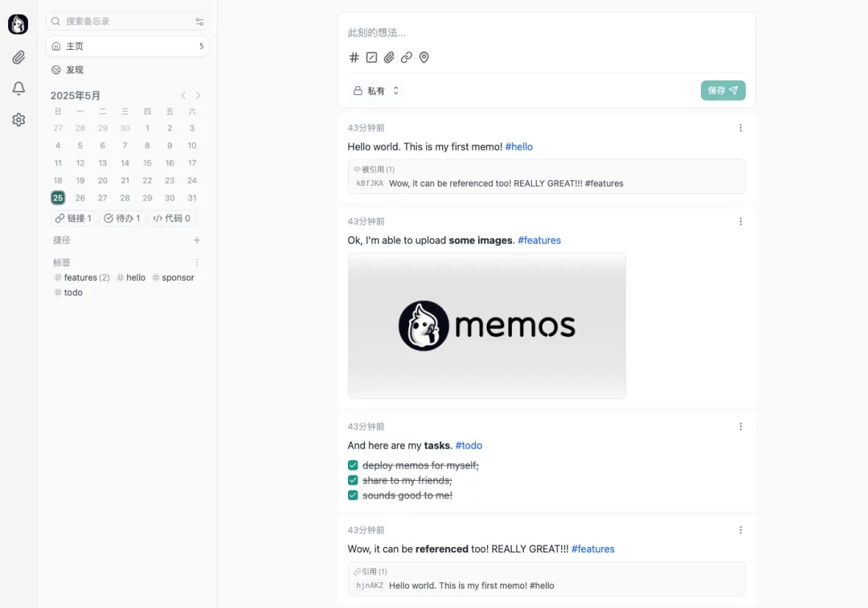Click #features tag in referenced memo
Image resolution: width=868 pixels, height=608 pixels.
(593, 548)
